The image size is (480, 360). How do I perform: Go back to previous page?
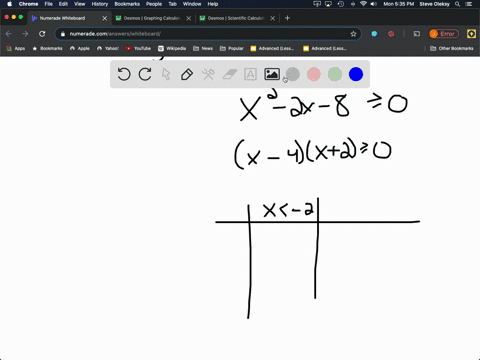point(9,34)
